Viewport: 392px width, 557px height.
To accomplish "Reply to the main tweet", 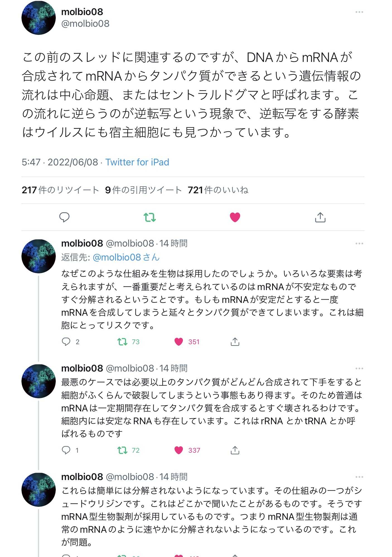I will [64, 217].
